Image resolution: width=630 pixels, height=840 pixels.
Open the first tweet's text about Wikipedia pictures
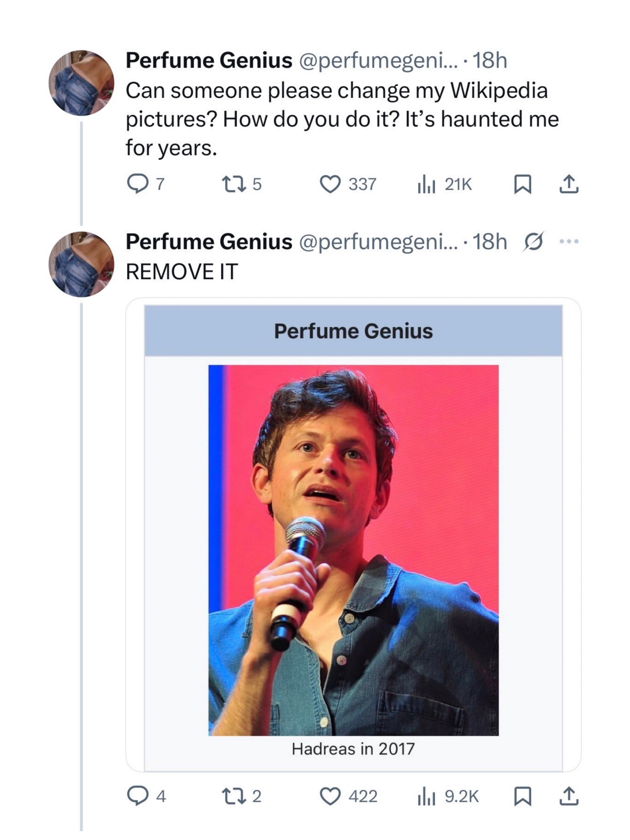point(342,119)
